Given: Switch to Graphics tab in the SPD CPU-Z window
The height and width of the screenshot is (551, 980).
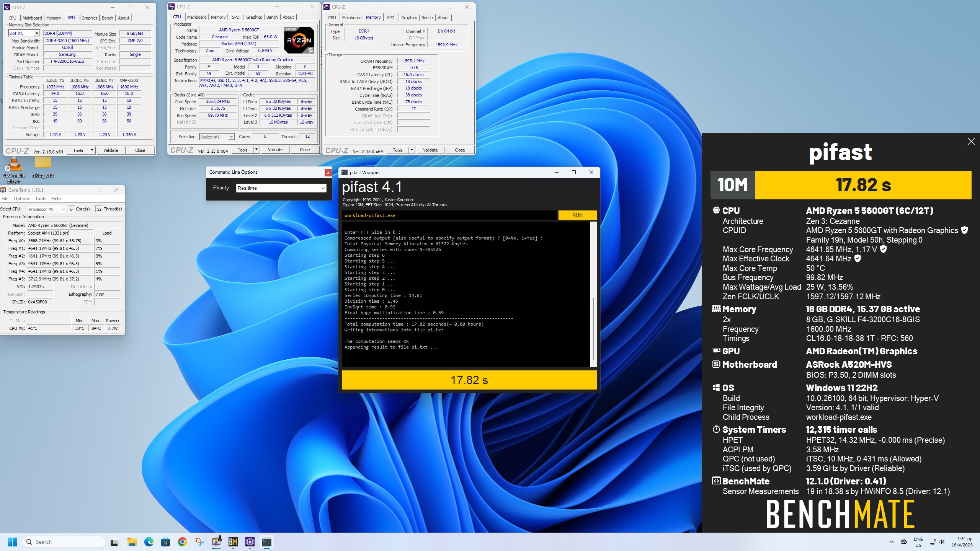Looking at the screenshot, I should [89, 18].
